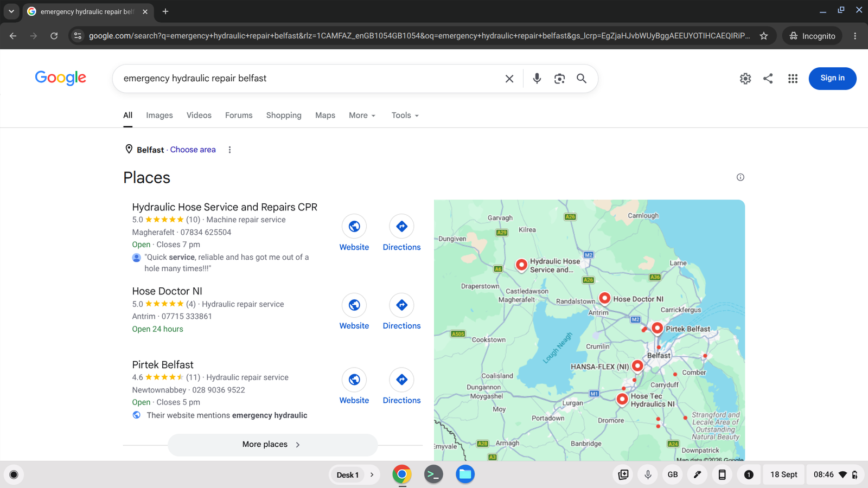Go back to the previous page

pos(13,36)
